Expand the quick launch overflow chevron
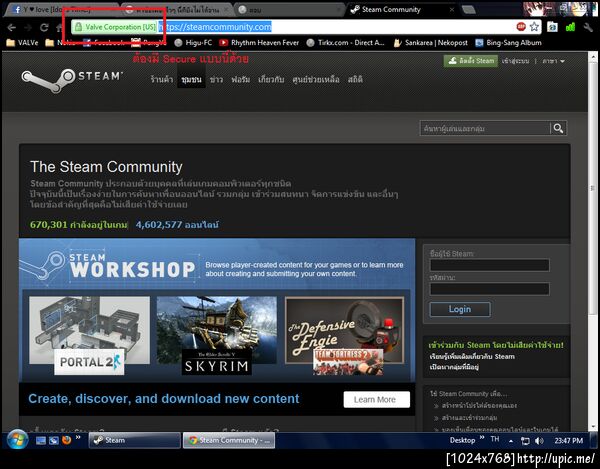 [78, 437]
